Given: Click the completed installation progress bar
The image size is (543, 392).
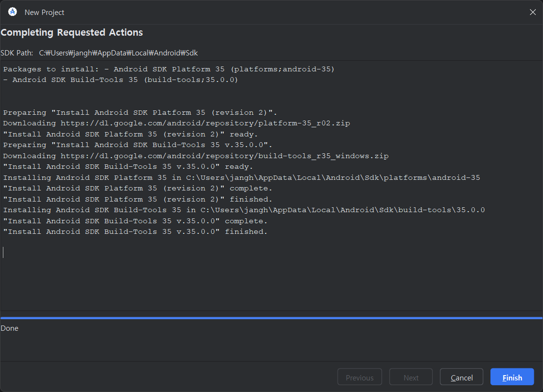Looking at the screenshot, I should point(271,318).
